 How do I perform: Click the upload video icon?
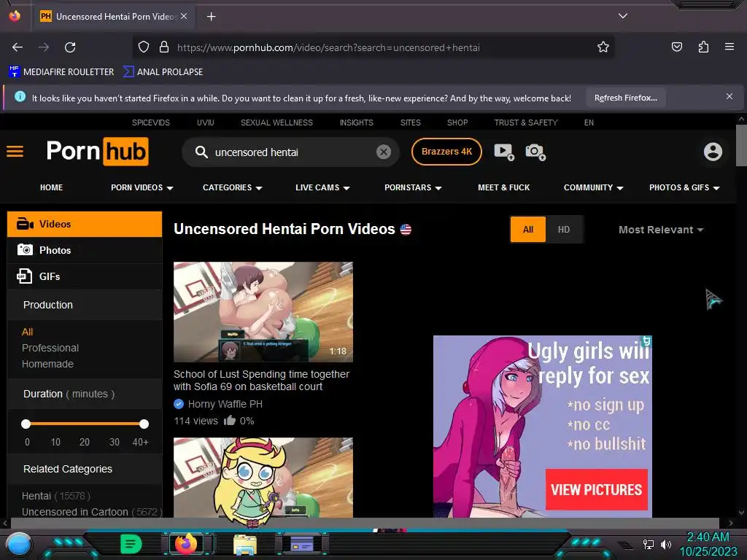point(504,152)
